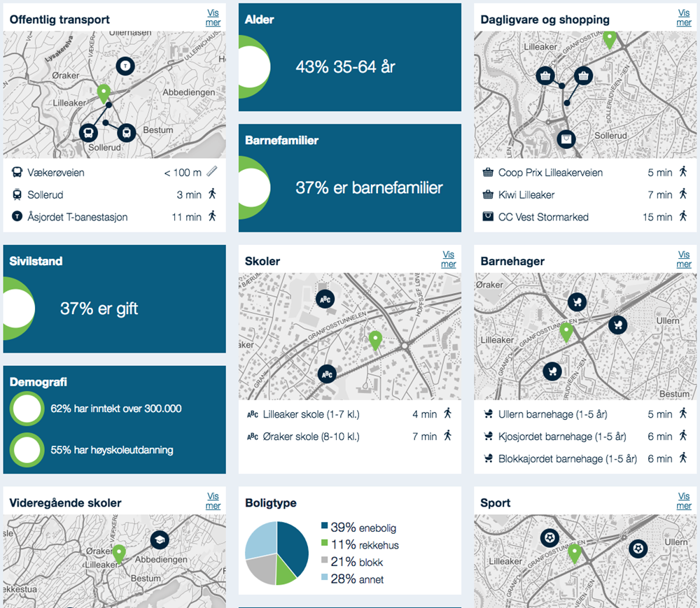
Task: Click the right football icon on Sport map
Action: pos(638,549)
